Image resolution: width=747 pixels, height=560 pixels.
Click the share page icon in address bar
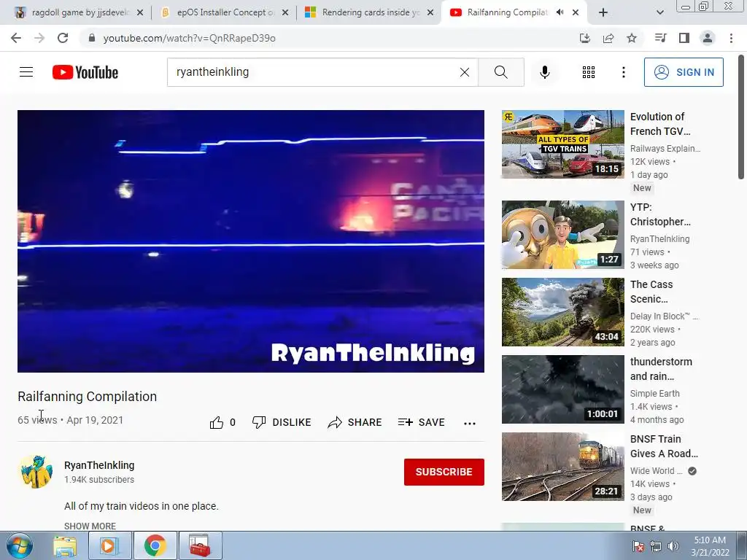click(x=608, y=38)
